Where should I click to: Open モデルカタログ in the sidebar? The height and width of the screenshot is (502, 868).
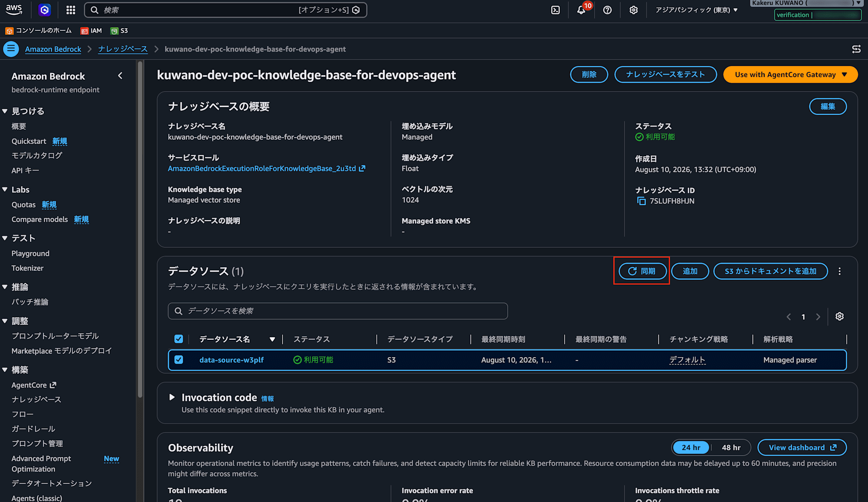point(37,155)
